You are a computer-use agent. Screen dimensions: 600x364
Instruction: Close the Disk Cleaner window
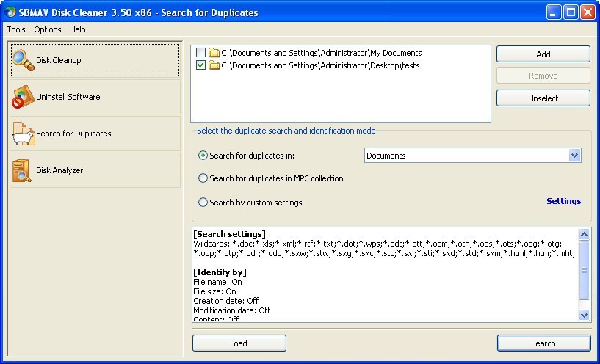point(588,12)
